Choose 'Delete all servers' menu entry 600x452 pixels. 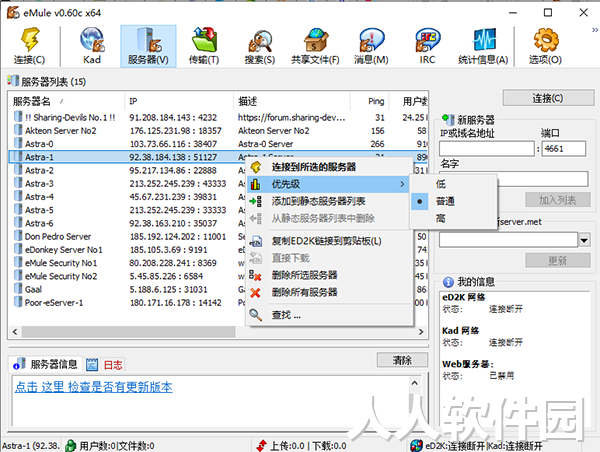330,293
